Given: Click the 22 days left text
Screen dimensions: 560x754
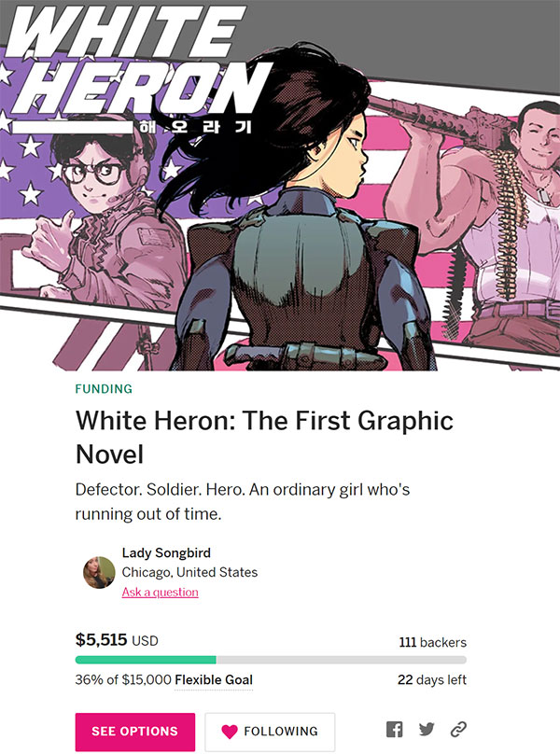Looking at the screenshot, I should (x=432, y=679).
